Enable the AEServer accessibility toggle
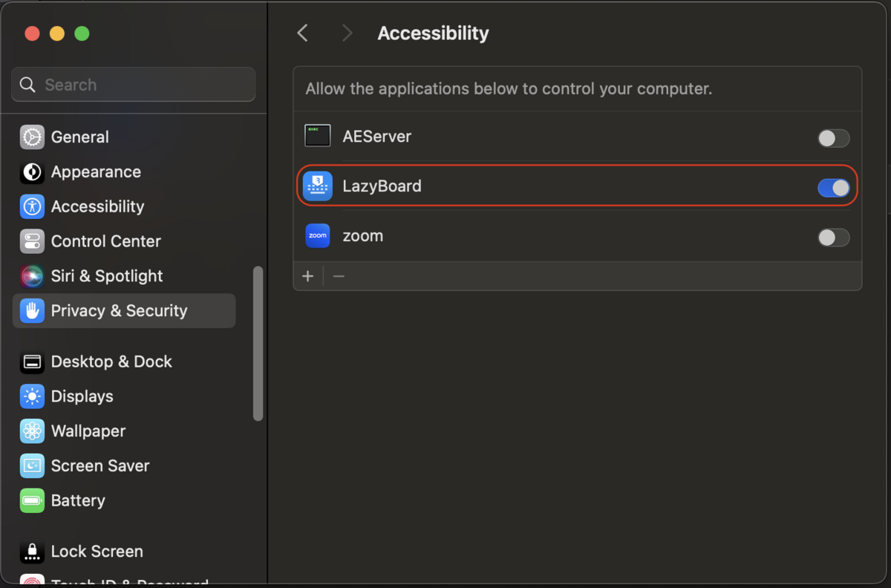This screenshot has height=588, width=891. click(833, 138)
